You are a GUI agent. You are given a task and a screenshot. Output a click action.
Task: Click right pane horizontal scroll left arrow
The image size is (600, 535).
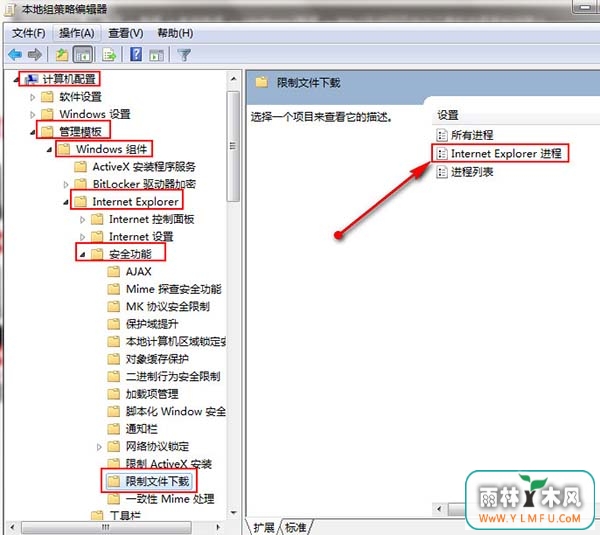pos(439,509)
